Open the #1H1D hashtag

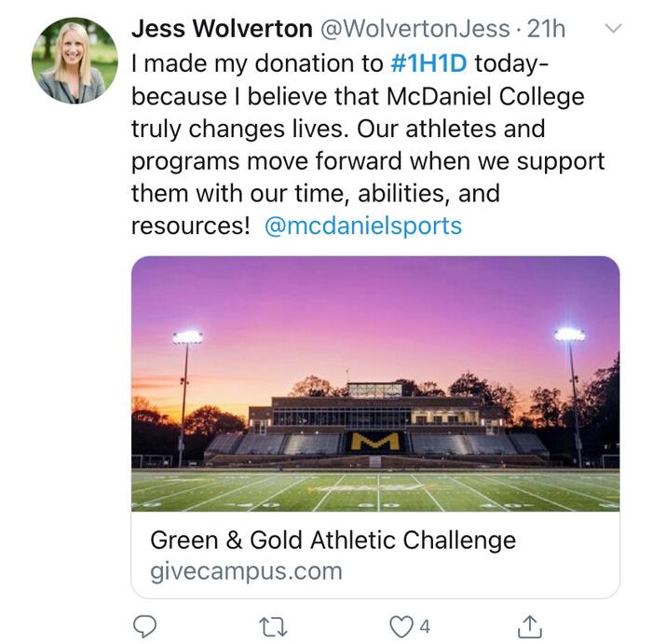point(428,63)
